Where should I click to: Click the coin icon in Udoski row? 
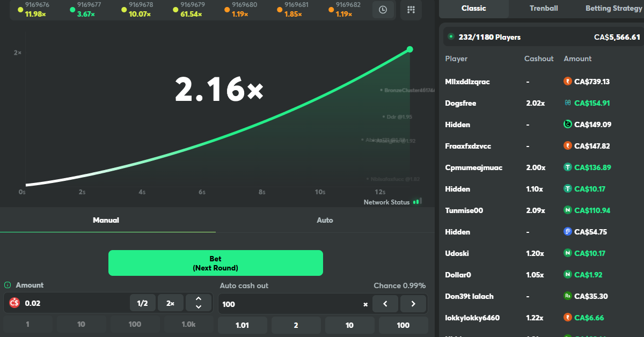click(x=568, y=253)
